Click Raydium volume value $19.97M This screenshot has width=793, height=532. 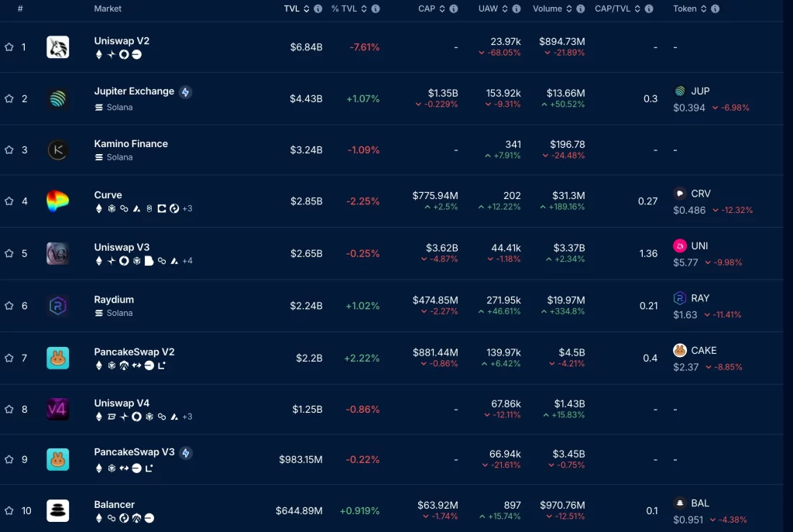point(566,300)
